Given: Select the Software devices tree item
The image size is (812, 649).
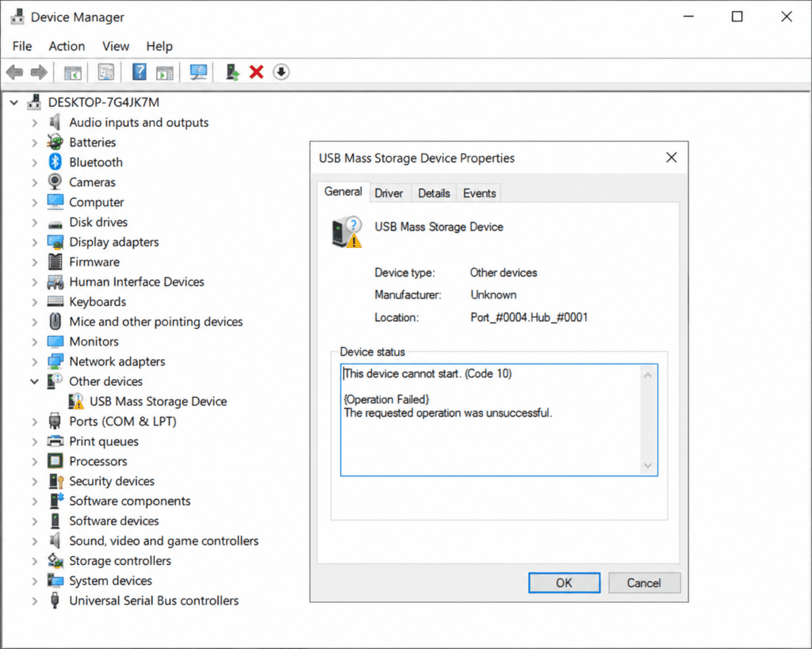Looking at the screenshot, I should [x=114, y=521].
